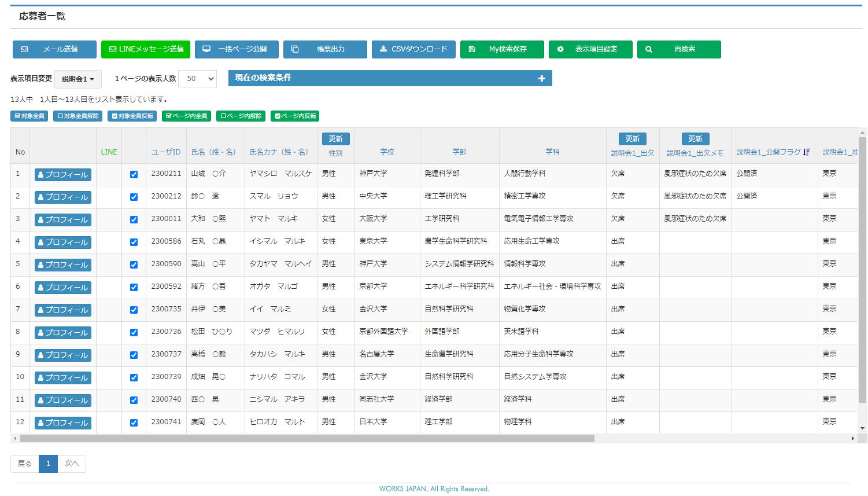Click the magnifier icon on 再検索
868x496 pixels.
click(649, 49)
